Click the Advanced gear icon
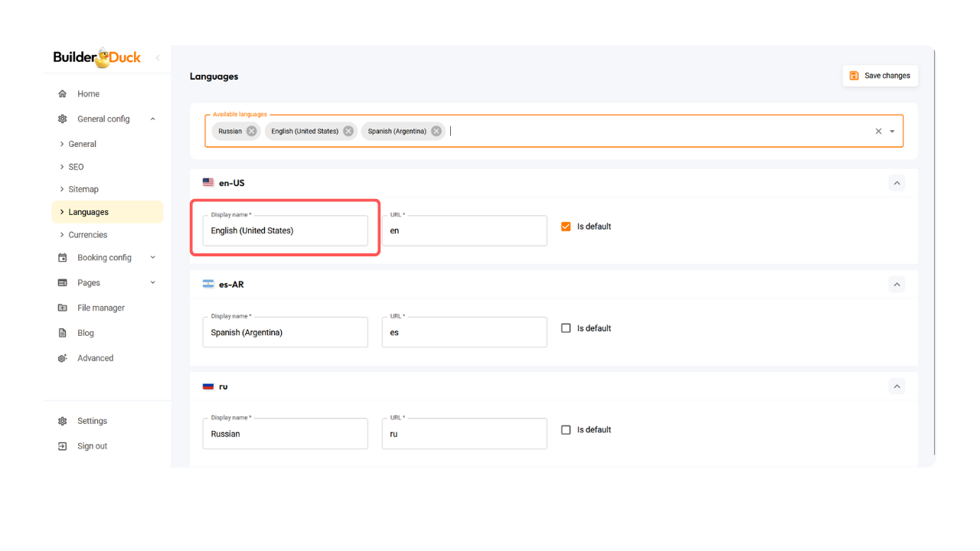This screenshot has height=551, width=980. (63, 358)
